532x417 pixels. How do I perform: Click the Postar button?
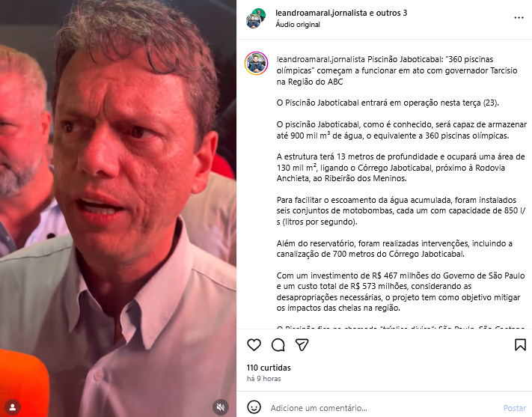pyautogui.click(x=514, y=408)
